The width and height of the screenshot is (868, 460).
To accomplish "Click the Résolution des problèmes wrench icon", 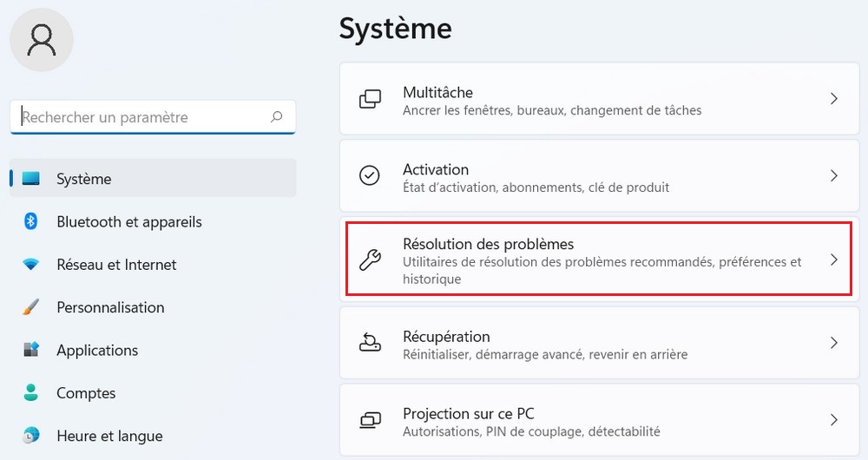I will [370, 260].
